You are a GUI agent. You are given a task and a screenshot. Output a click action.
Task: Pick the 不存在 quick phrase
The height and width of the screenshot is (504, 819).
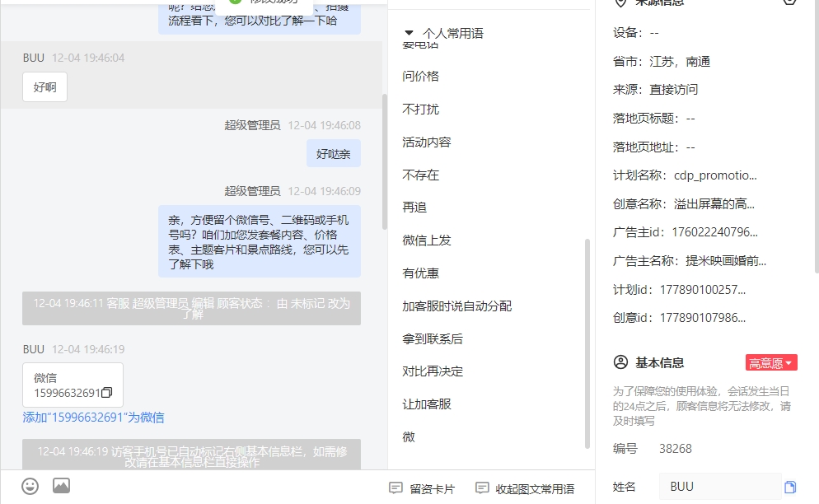(x=420, y=175)
